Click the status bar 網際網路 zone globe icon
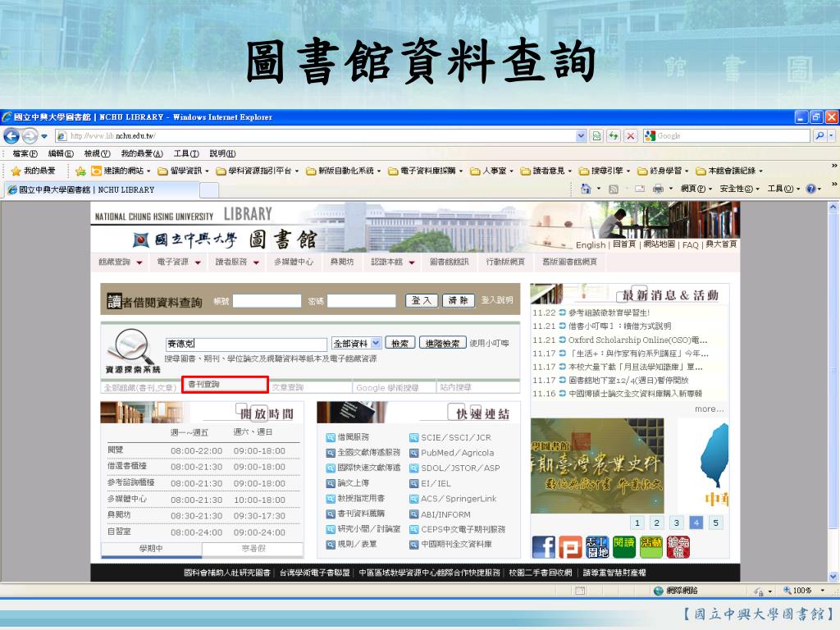Viewport: 840px width, 630px height. (659, 591)
